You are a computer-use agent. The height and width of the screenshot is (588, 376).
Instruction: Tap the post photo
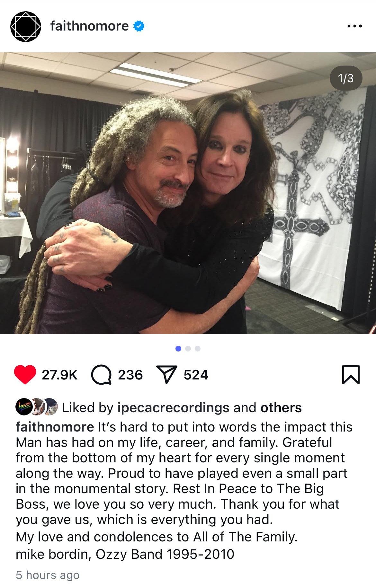point(188,193)
